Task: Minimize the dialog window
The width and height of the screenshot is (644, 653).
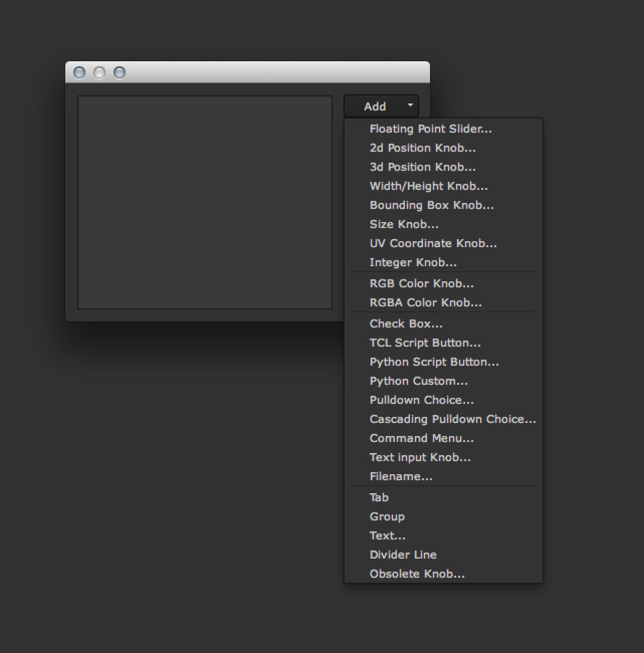Action: click(x=99, y=72)
